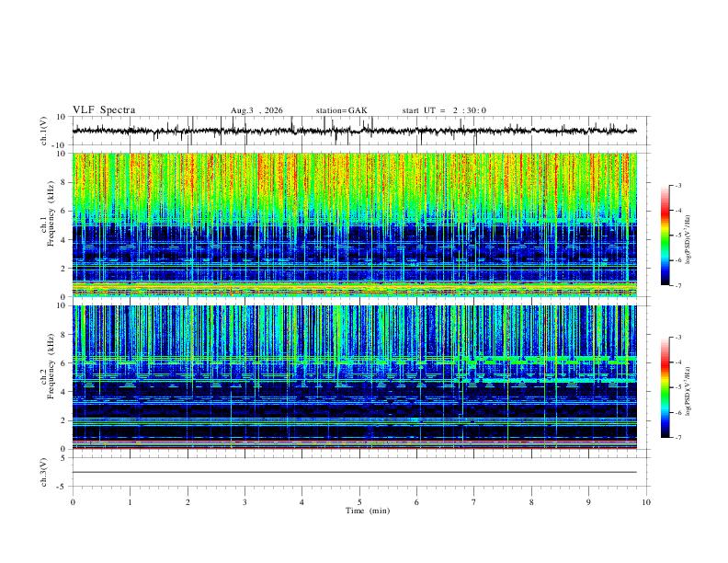This screenshot has width=728, height=563.
Task: Click the 0 minute tick label on time axis
Action: click(x=73, y=502)
